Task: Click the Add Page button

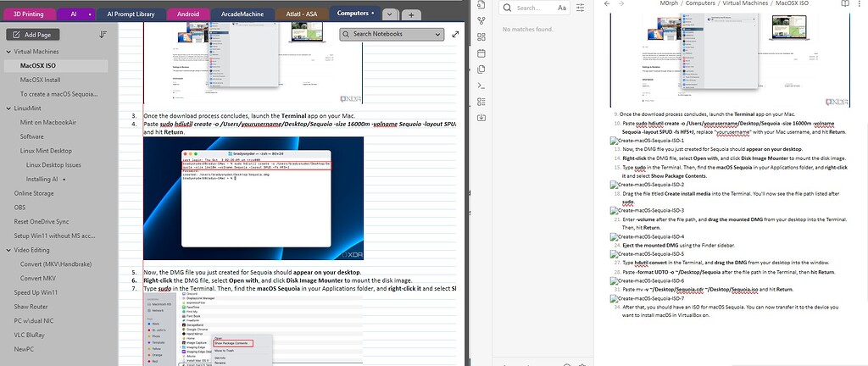Action: pyautogui.click(x=32, y=35)
